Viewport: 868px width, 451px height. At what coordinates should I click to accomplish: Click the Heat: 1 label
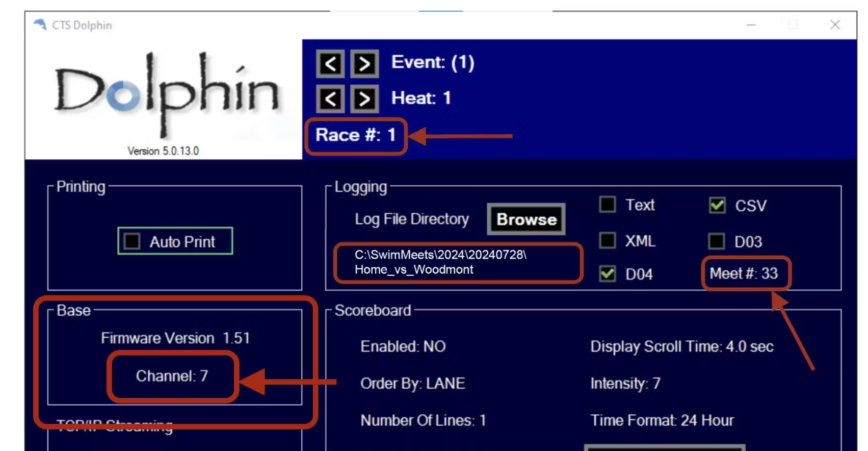pyautogui.click(x=421, y=98)
